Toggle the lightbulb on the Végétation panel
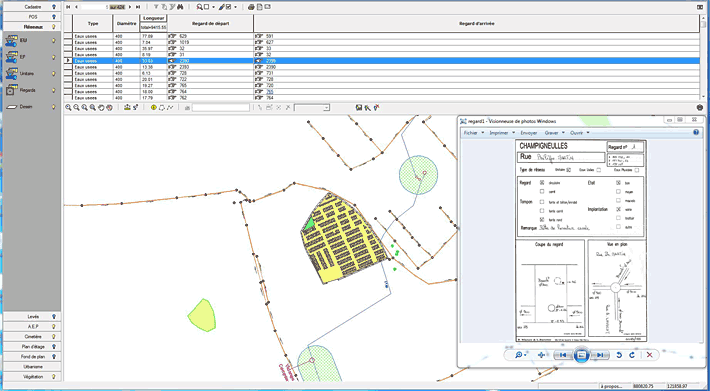 (x=54, y=377)
